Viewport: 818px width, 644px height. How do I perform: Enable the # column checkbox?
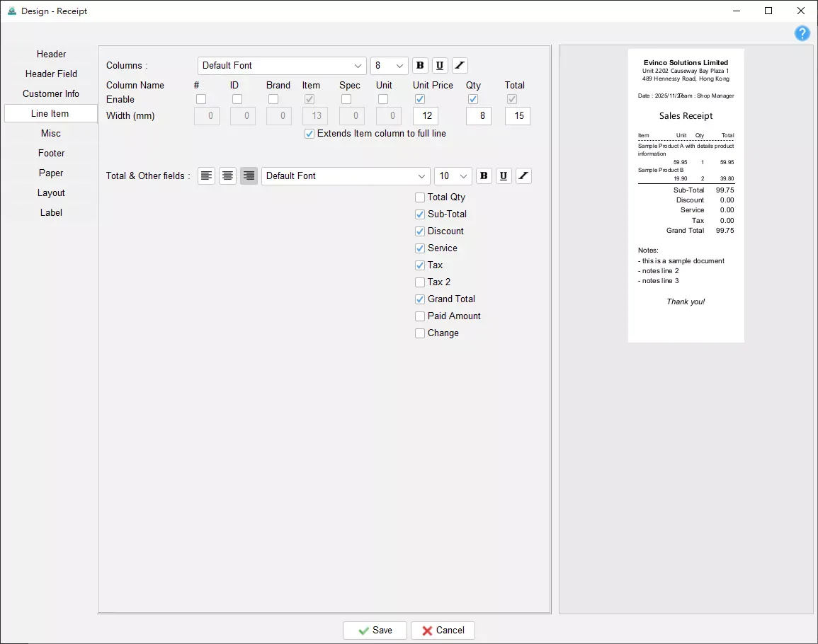pyautogui.click(x=201, y=99)
